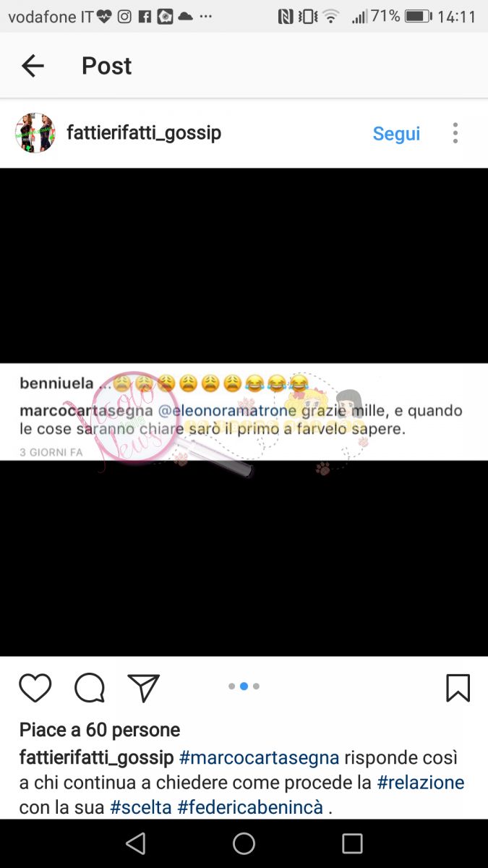The image size is (488, 868).
Task: Tap the Android home circle button
Action: click(x=244, y=843)
